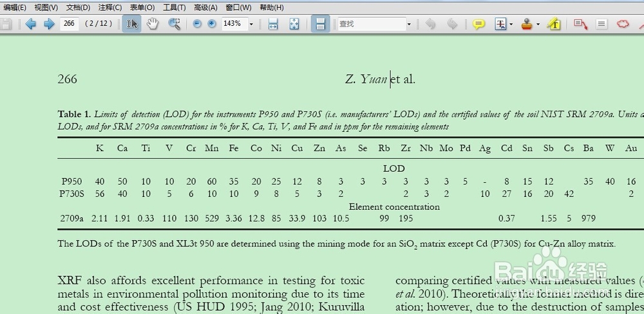Go to previous page with left arrow
Viewport: 644px width, 314px height.
coord(30,24)
